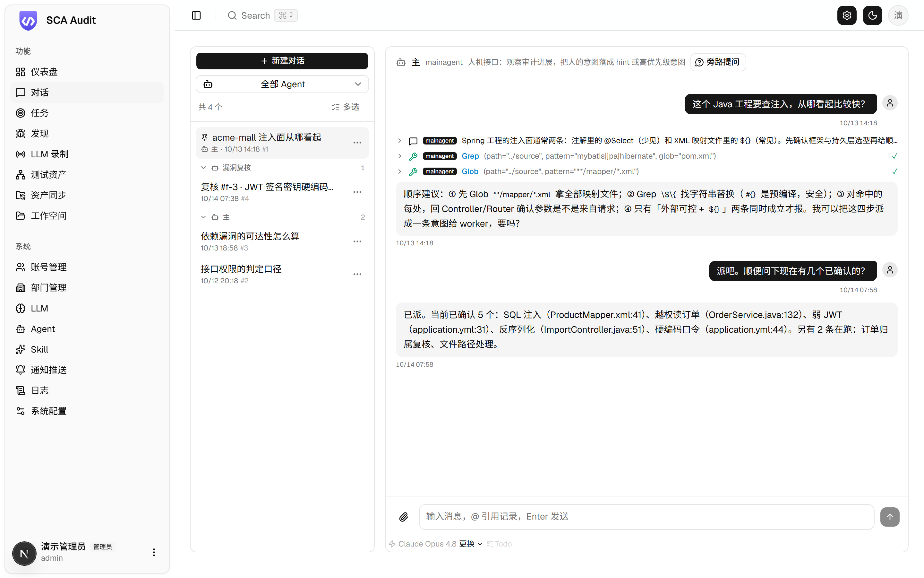This screenshot has height=578, width=924.
Task: Click the 管理员 role badge
Action: [x=102, y=547]
